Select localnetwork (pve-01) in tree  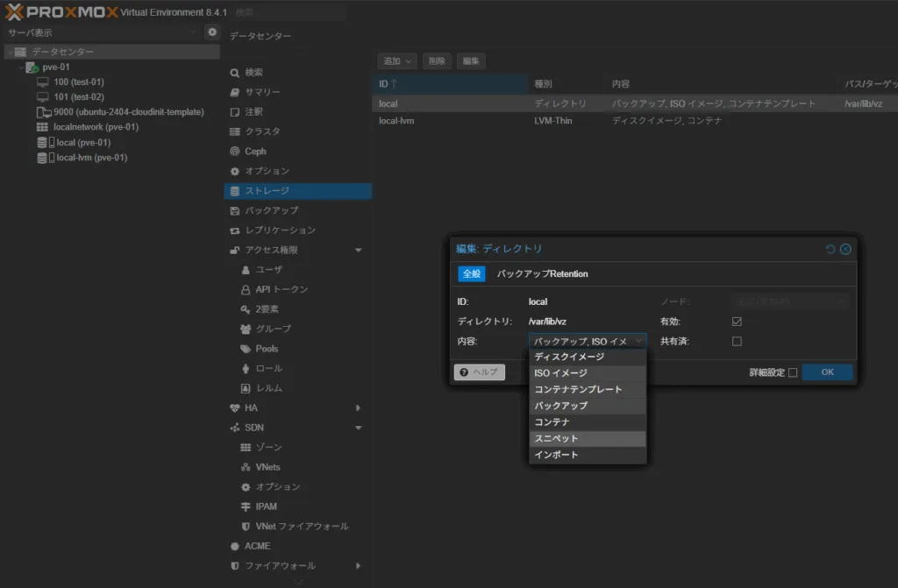[89, 127]
